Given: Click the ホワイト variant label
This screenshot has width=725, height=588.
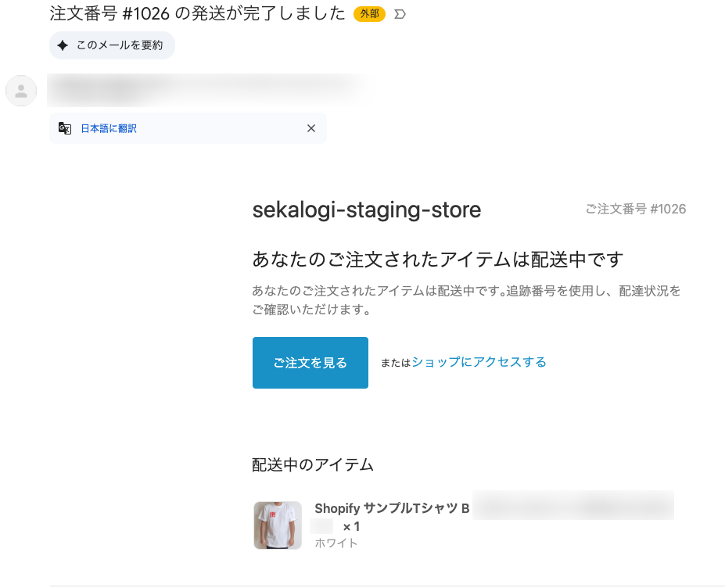Looking at the screenshot, I should pyautogui.click(x=336, y=543).
